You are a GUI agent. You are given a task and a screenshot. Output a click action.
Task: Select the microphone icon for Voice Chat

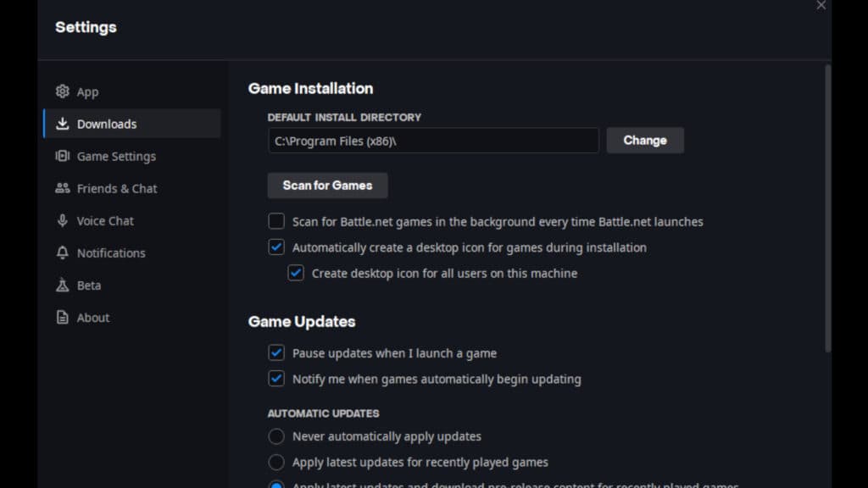pyautogui.click(x=62, y=220)
